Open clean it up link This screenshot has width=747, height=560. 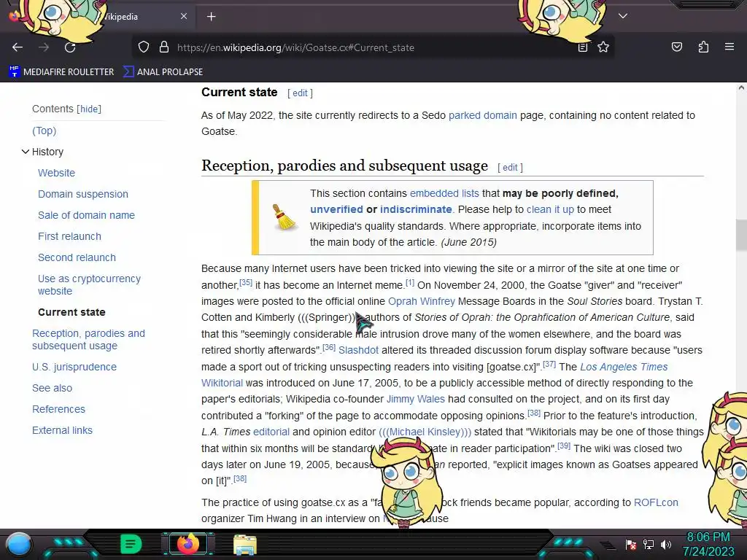click(550, 209)
